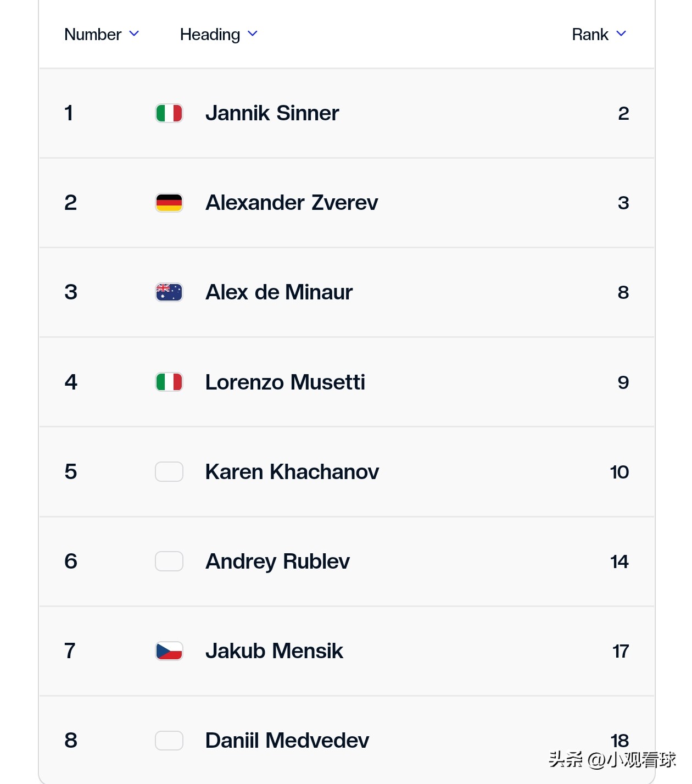Click the Czech flag beside Jakub Mensik
The image size is (692, 784).
point(169,651)
